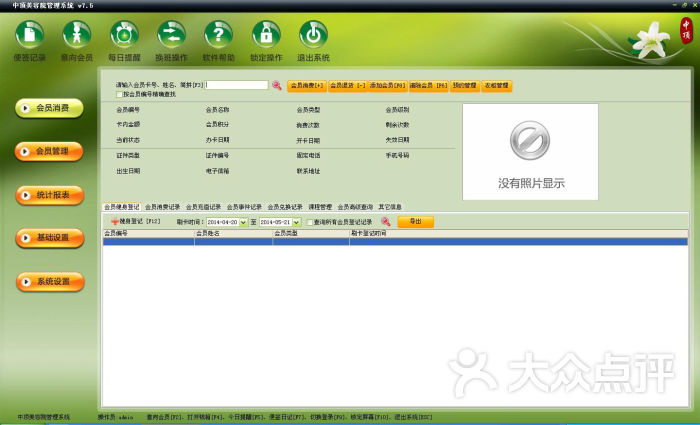This screenshot has width=700, height=425.
Task: Open the end date 2014-05-21 dropdown
Action: (298, 222)
